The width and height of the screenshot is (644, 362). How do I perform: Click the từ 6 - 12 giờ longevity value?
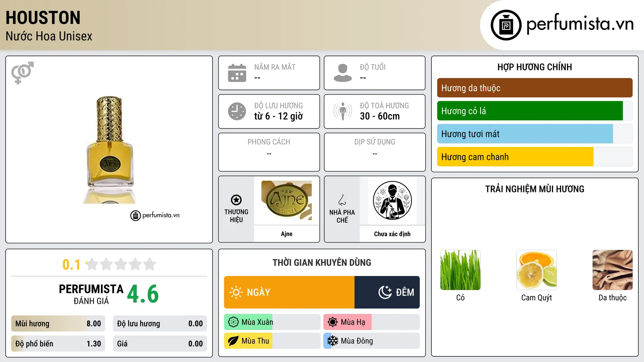(279, 116)
